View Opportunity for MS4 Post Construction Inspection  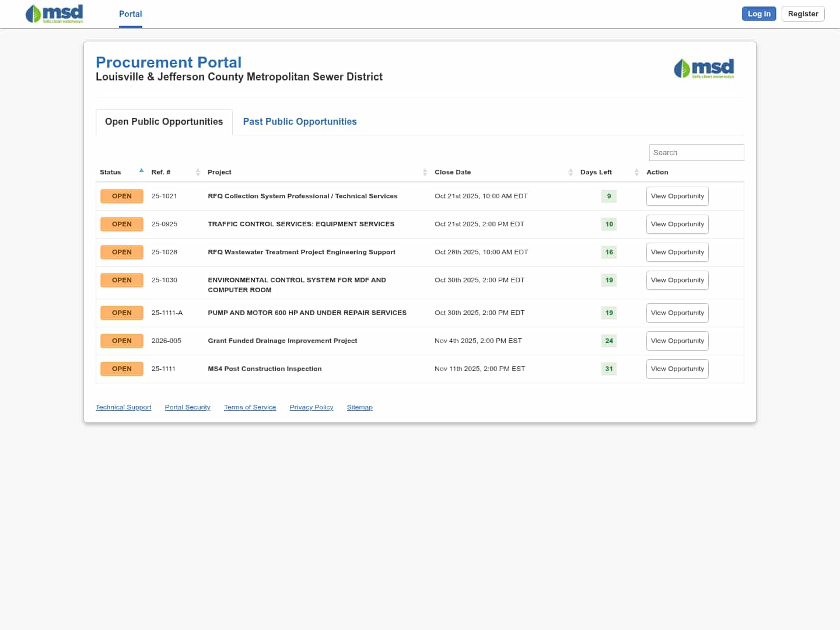coord(677,369)
